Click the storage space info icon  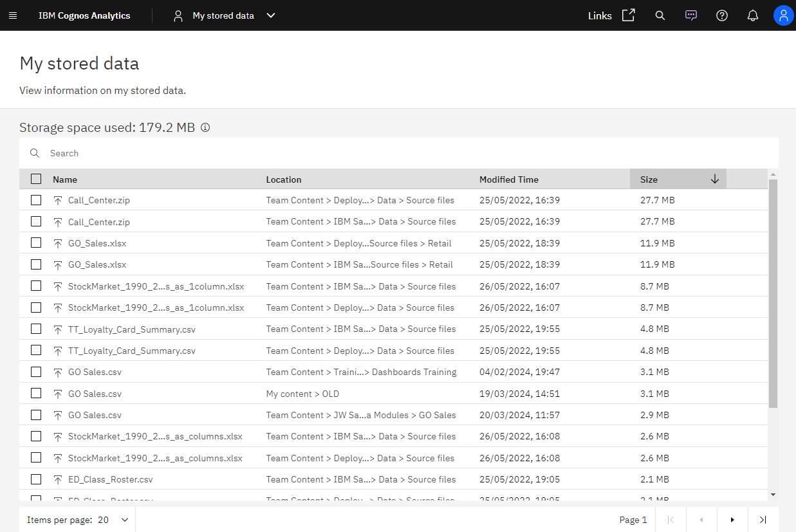coord(205,127)
